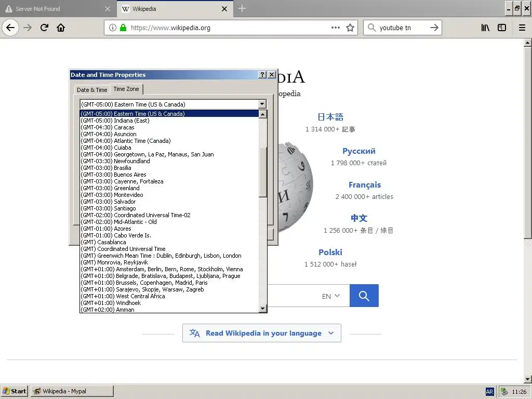Viewport: 532px width, 399px height.
Task: Close the Wikipedia tab
Action: (x=224, y=9)
